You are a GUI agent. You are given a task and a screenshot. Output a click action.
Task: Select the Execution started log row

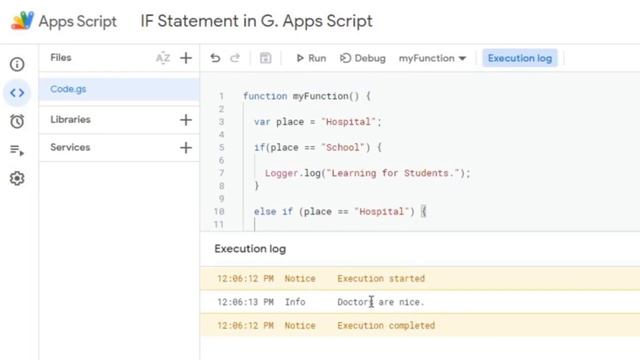tap(420, 278)
